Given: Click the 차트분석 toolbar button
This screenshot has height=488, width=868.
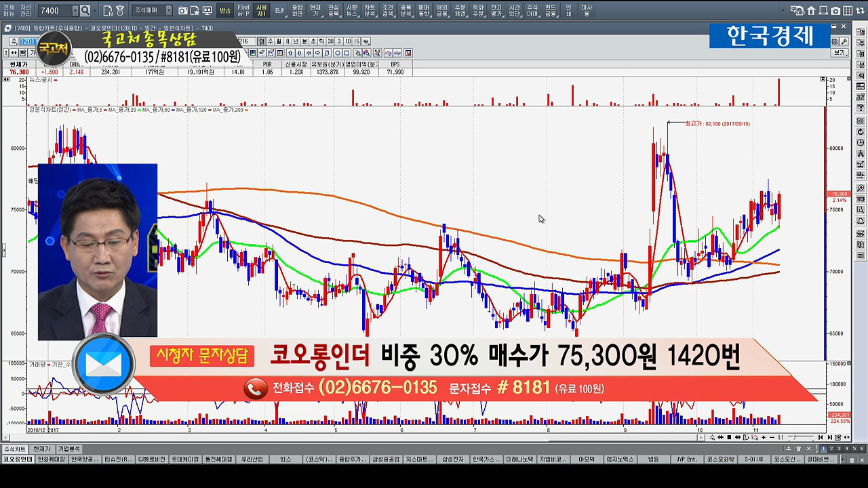Looking at the screenshot, I should pos(370,10).
